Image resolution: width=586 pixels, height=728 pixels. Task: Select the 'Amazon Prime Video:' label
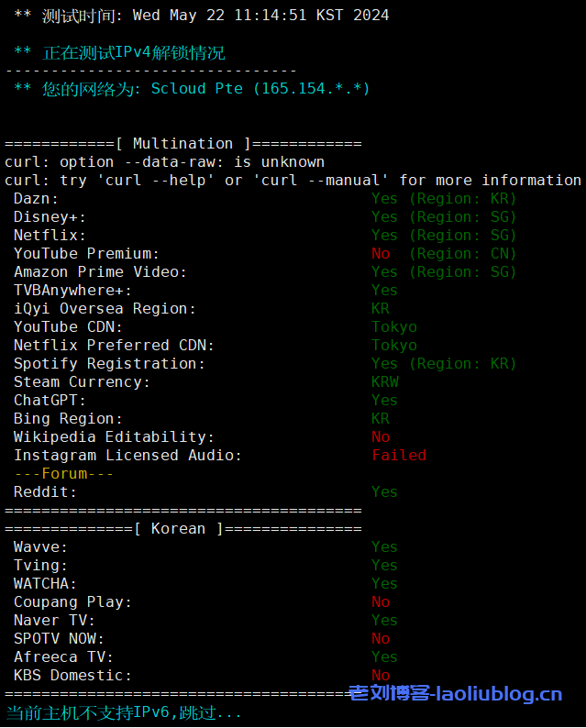(100, 271)
